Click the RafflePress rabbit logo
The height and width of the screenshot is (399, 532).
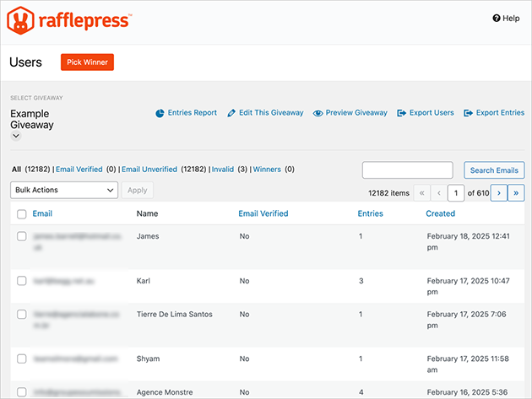[20, 20]
